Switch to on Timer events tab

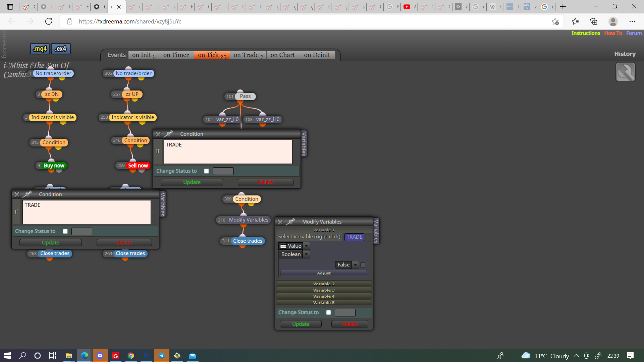176,55
